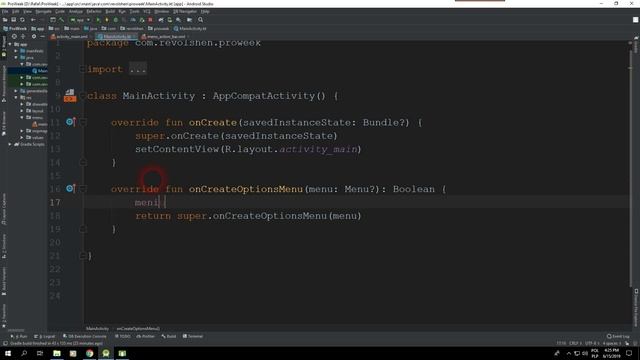640x360 pixels.
Task: Collapse the res folder in project tree
Action: click(16, 98)
